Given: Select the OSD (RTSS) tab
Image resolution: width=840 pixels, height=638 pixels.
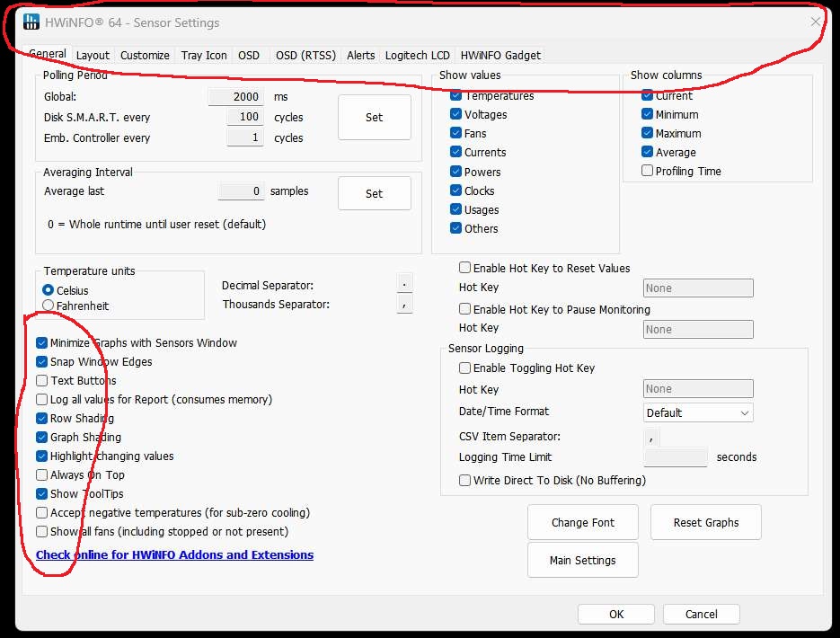Looking at the screenshot, I should click(x=305, y=55).
